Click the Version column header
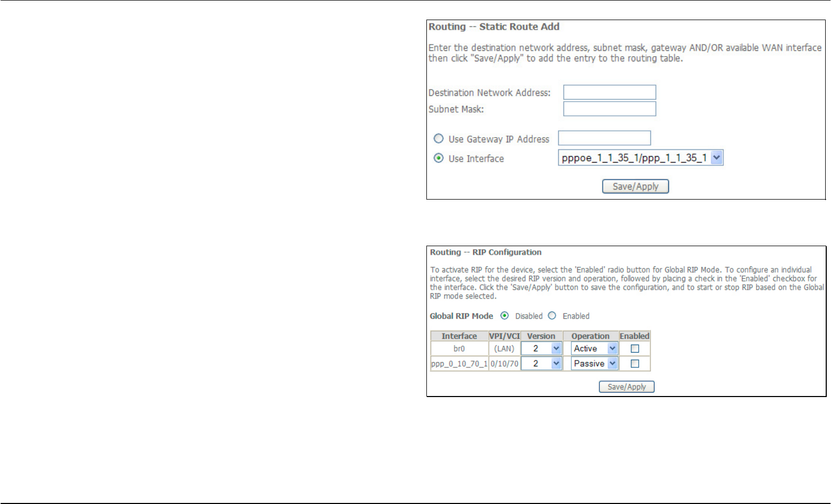831x504 pixels. point(541,336)
